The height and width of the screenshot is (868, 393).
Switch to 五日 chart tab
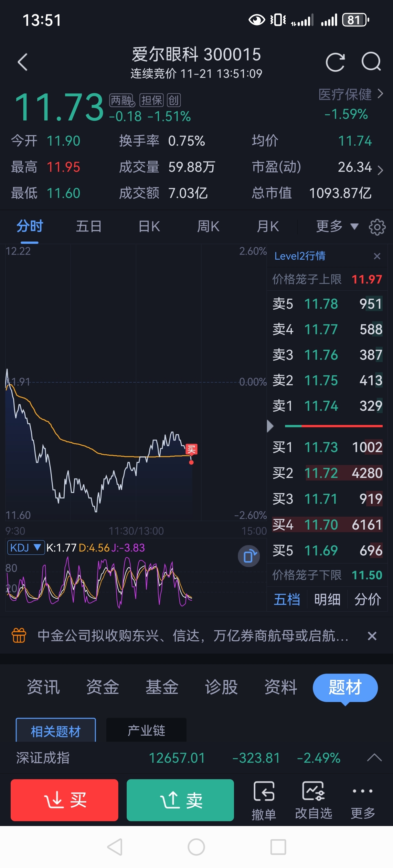89,226
